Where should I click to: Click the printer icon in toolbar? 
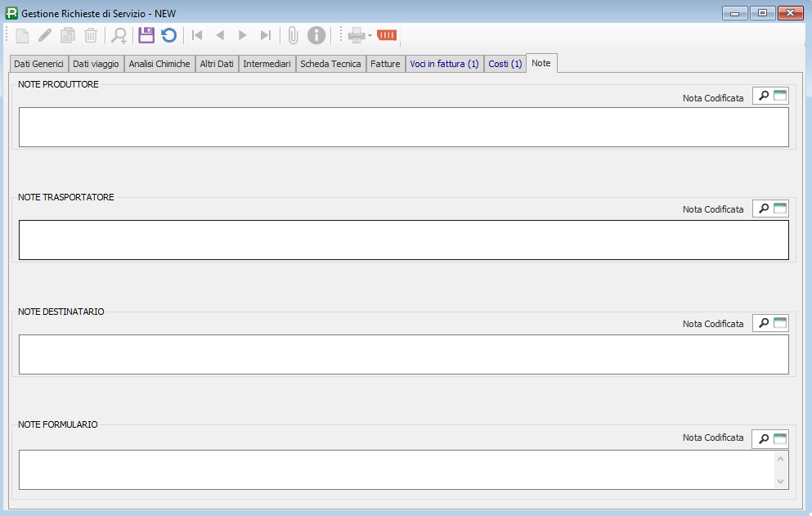click(357, 35)
